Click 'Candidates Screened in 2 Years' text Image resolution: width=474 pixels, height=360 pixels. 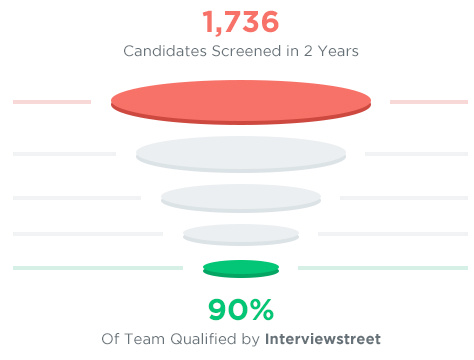pyautogui.click(x=241, y=51)
